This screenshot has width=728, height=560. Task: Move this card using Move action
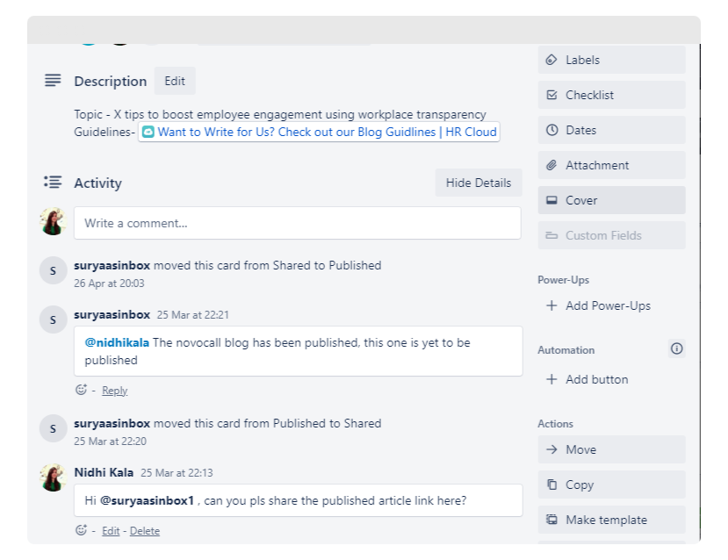tap(611, 449)
